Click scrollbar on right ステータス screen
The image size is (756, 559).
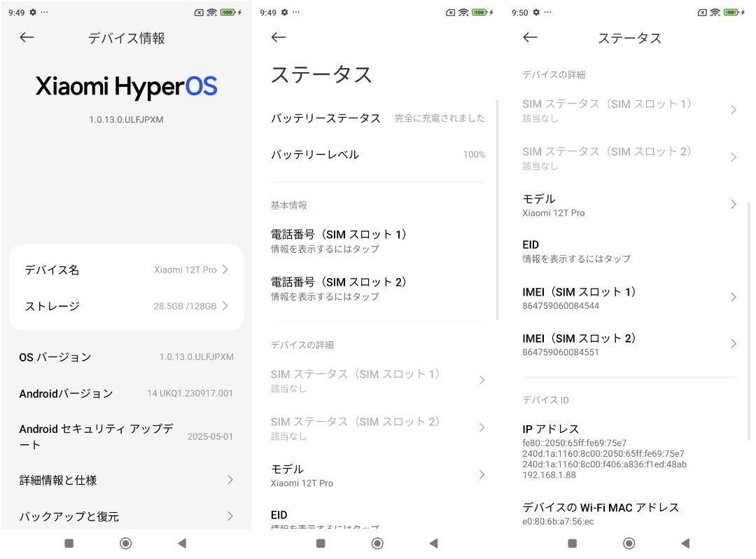[749, 321]
